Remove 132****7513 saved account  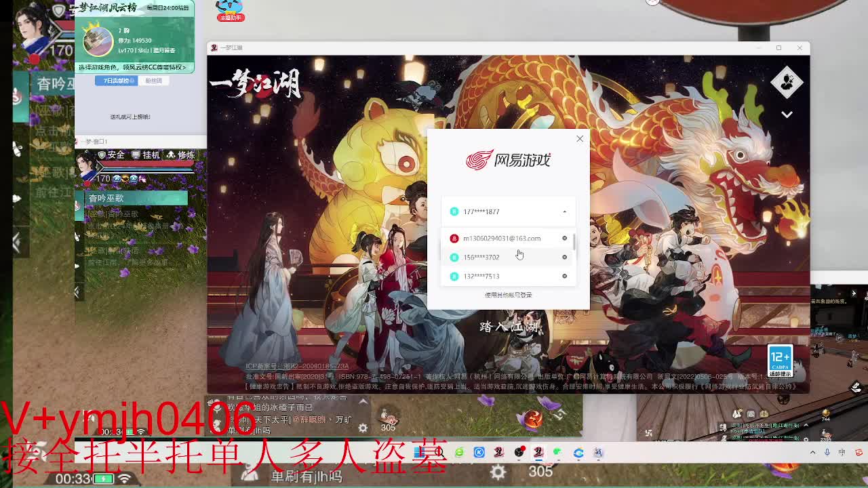(564, 276)
